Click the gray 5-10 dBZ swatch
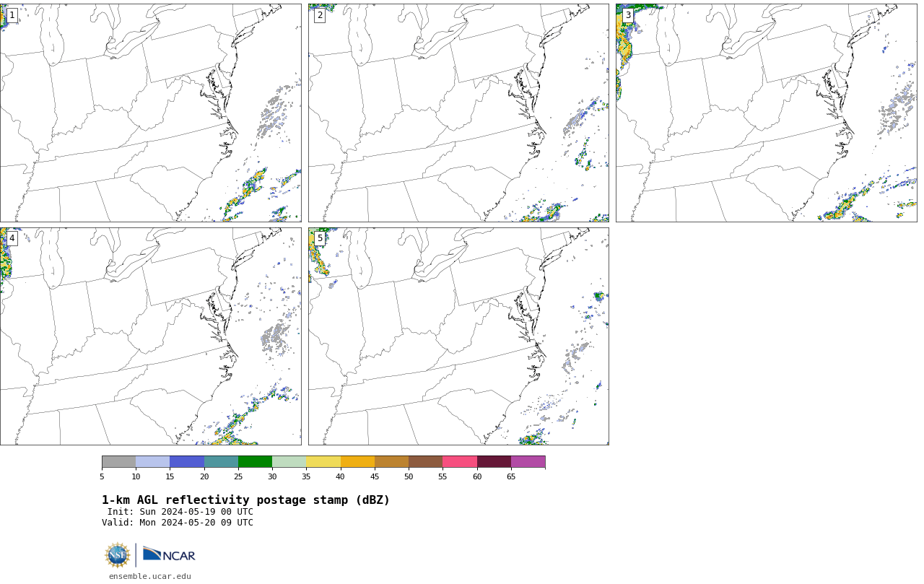The height and width of the screenshot is (584, 924). (118, 462)
